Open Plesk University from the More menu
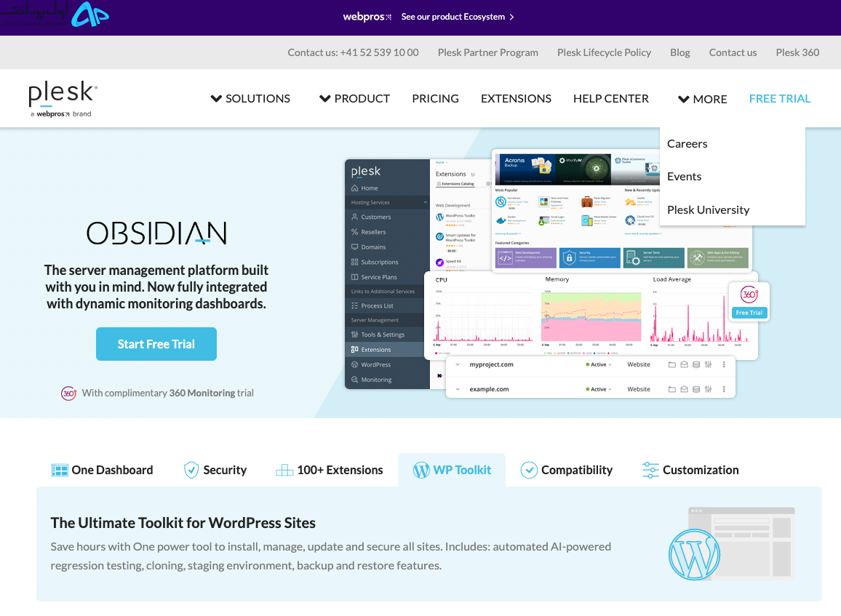Viewport: 841px width, 616px height. click(708, 209)
